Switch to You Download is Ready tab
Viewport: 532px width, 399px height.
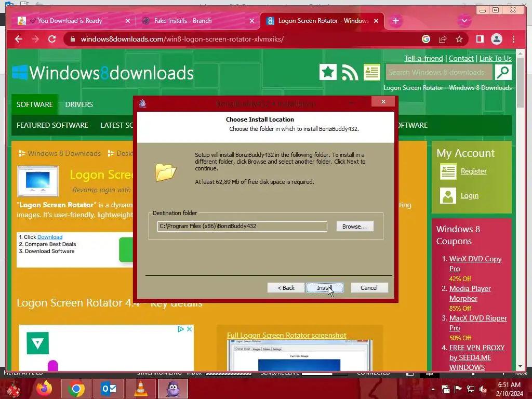(70, 21)
